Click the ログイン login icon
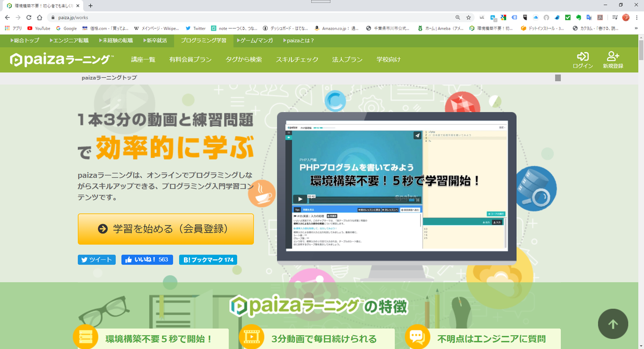This screenshot has width=644, height=349. pyautogui.click(x=582, y=60)
